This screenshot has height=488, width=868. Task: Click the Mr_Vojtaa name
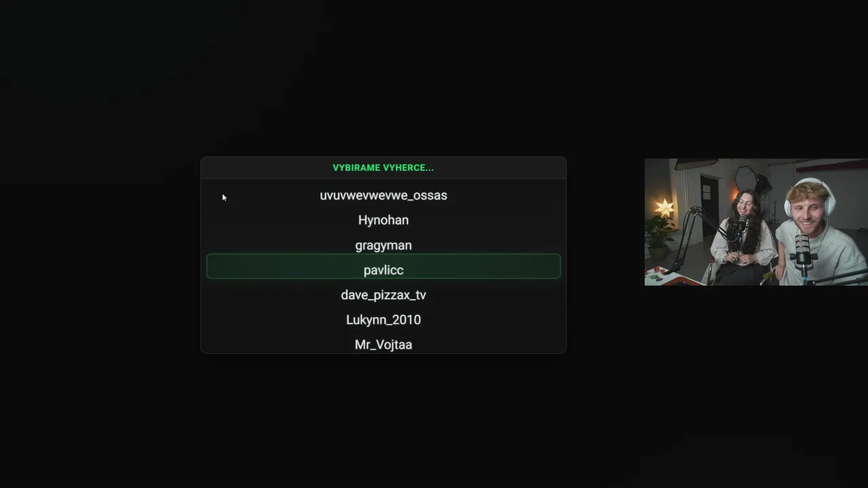(383, 345)
